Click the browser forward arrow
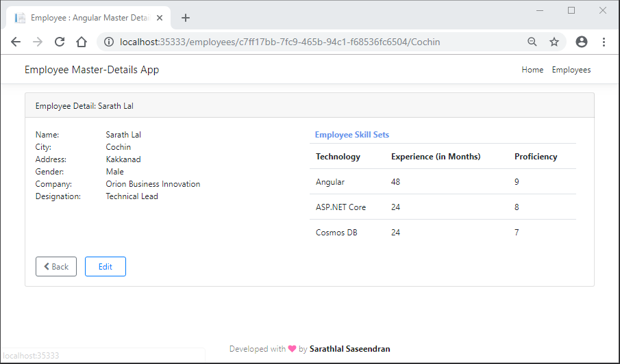The image size is (620, 364). click(38, 42)
